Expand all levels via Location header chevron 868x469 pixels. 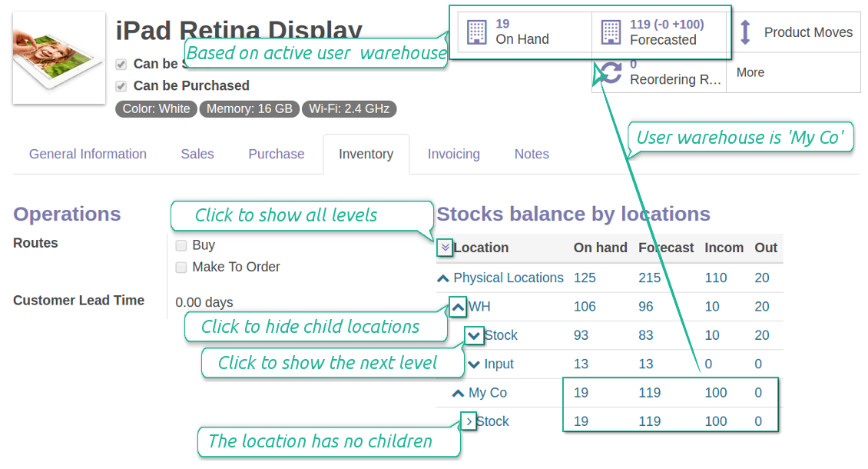click(445, 248)
